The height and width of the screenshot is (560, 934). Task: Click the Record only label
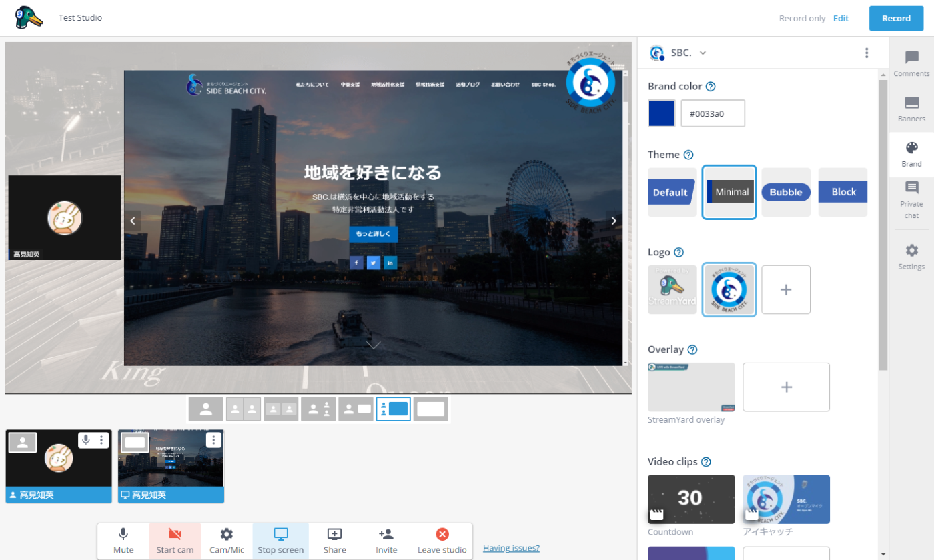tap(802, 19)
